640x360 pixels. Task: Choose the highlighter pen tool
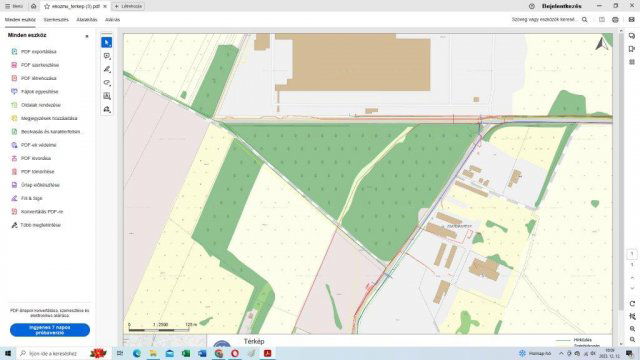107,69
